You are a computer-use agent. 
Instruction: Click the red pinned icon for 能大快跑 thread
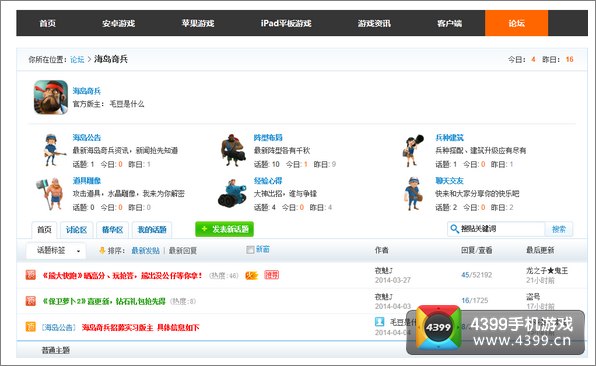pyautogui.click(x=31, y=275)
